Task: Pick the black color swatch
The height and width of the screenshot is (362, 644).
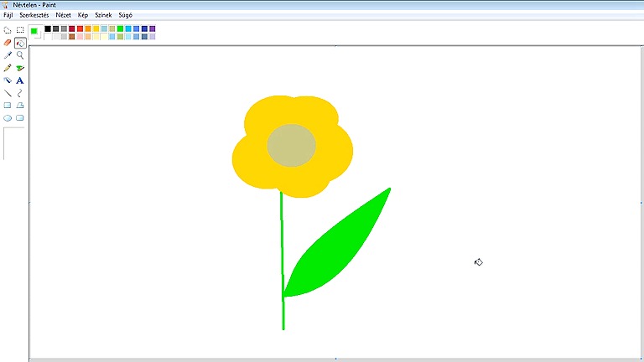Action: tap(48, 28)
